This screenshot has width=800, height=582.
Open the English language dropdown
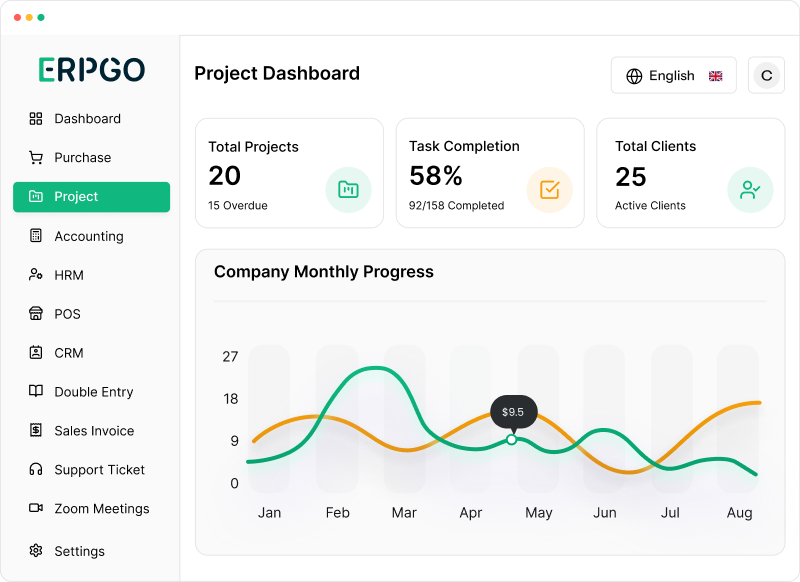(673, 75)
